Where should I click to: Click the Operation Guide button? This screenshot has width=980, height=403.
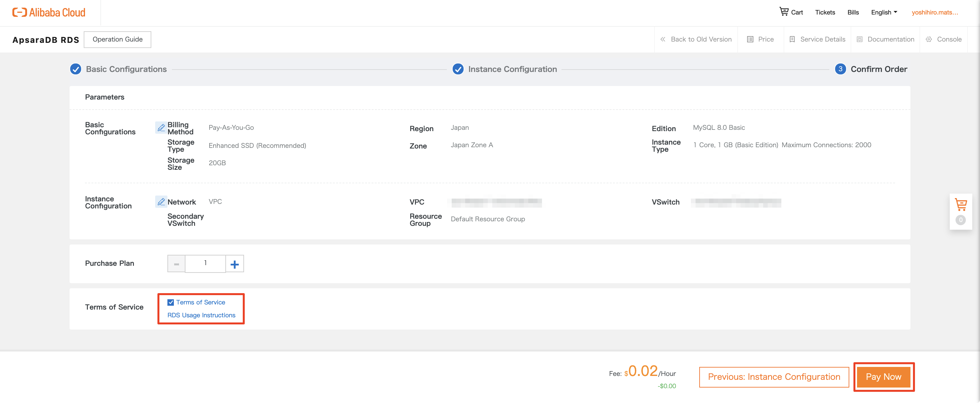point(118,39)
